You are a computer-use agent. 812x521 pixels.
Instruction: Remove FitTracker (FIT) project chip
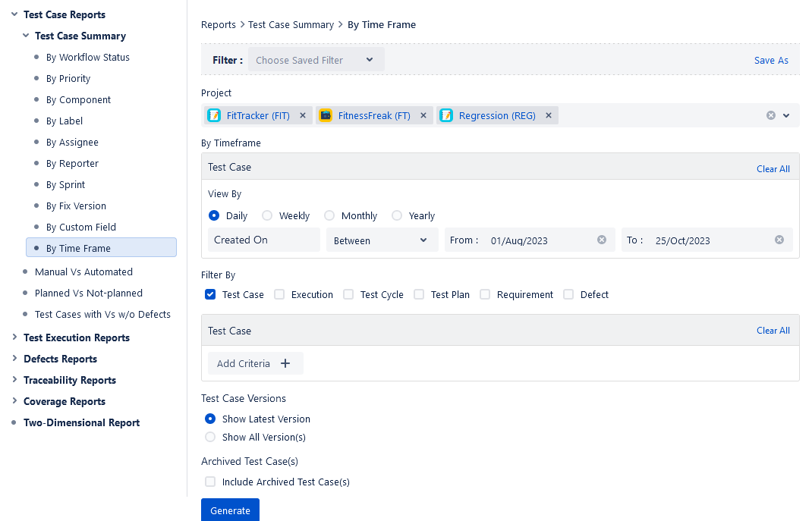click(x=303, y=115)
